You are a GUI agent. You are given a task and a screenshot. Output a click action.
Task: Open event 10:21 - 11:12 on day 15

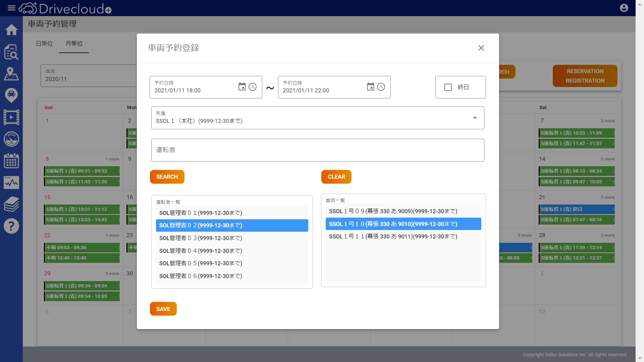click(82, 209)
